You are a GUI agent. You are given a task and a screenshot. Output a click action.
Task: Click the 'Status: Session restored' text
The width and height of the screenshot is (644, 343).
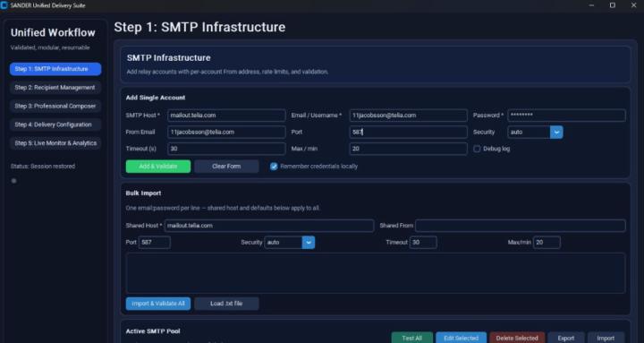pyautogui.click(x=43, y=167)
